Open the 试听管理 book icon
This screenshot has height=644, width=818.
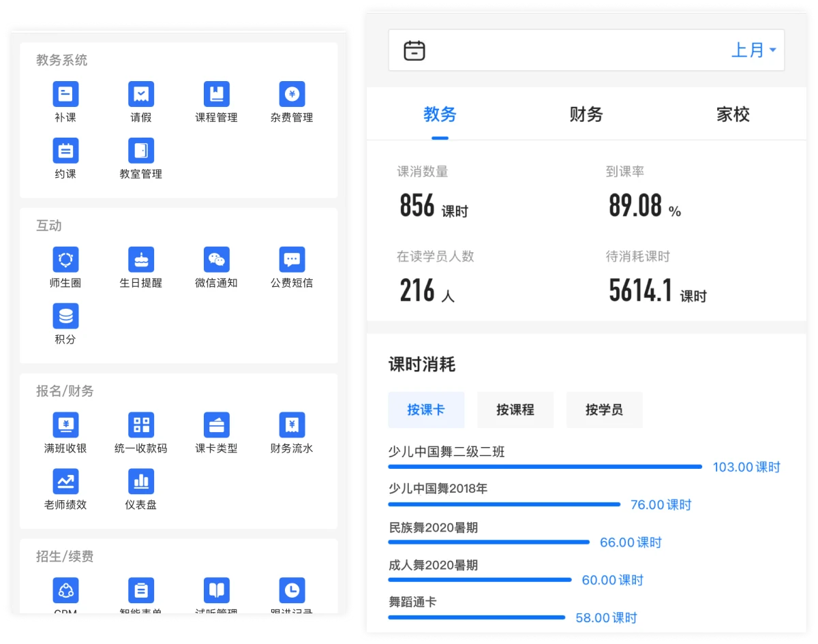click(216, 591)
